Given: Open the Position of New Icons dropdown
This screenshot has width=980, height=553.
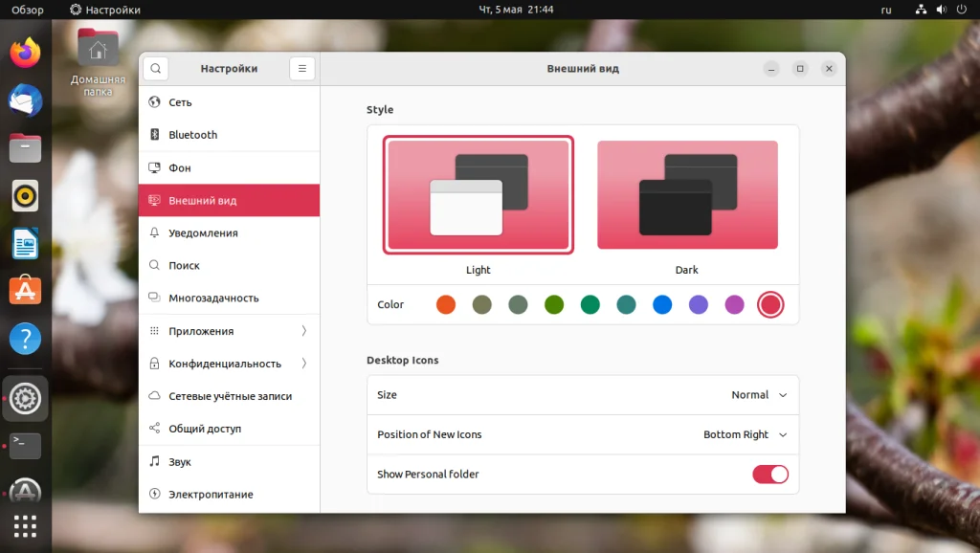Looking at the screenshot, I should [x=746, y=434].
